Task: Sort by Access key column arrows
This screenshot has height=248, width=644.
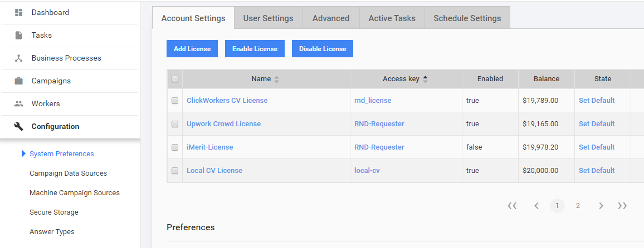Action: pos(425,79)
